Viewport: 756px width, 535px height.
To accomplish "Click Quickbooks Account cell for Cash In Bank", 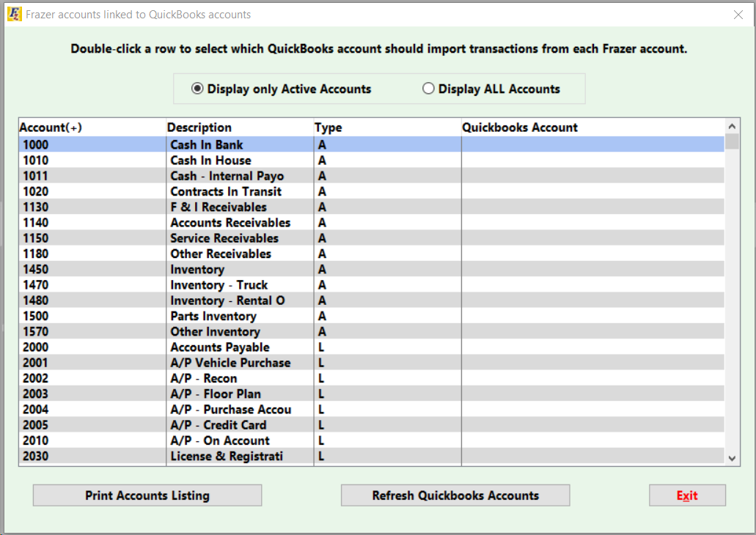I will (593, 144).
